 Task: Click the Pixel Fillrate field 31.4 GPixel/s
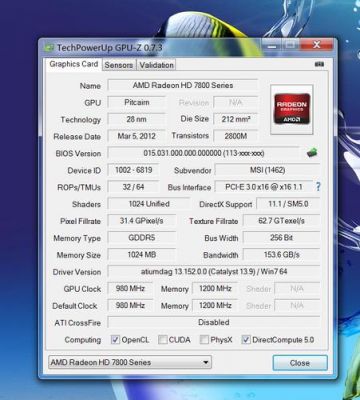142,221
